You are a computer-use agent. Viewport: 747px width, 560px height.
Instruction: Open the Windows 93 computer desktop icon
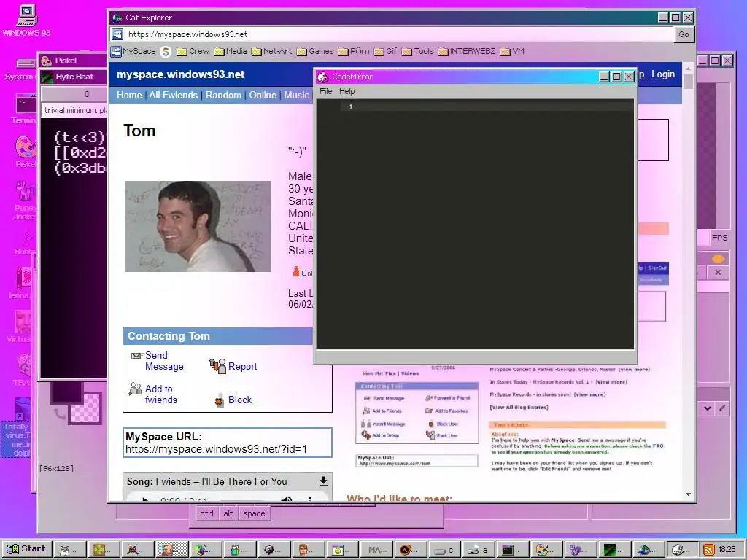(x=26, y=20)
